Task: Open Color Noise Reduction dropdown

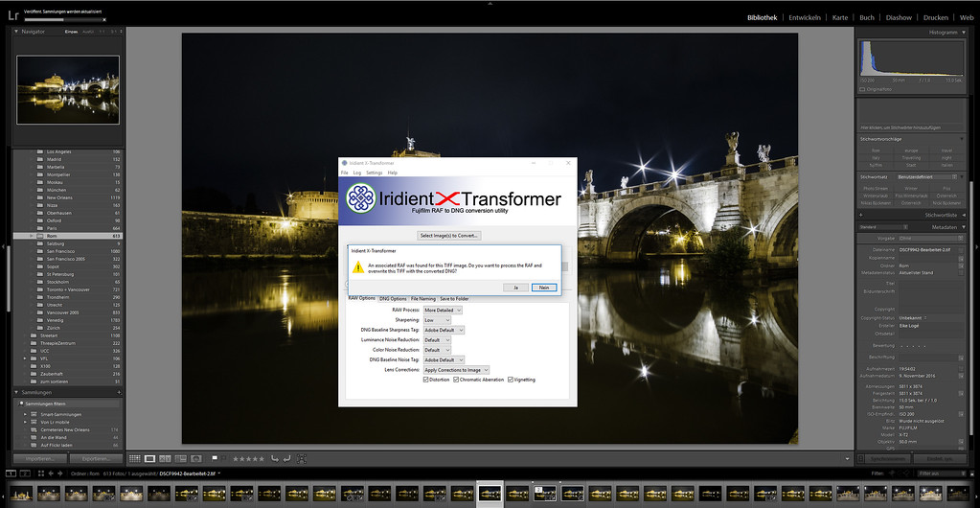Action: point(437,350)
